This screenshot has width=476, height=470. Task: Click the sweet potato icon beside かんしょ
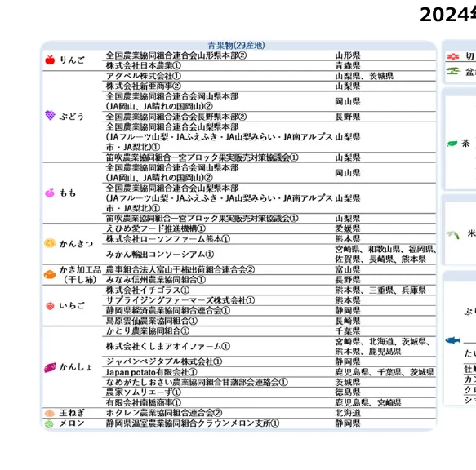point(50,368)
